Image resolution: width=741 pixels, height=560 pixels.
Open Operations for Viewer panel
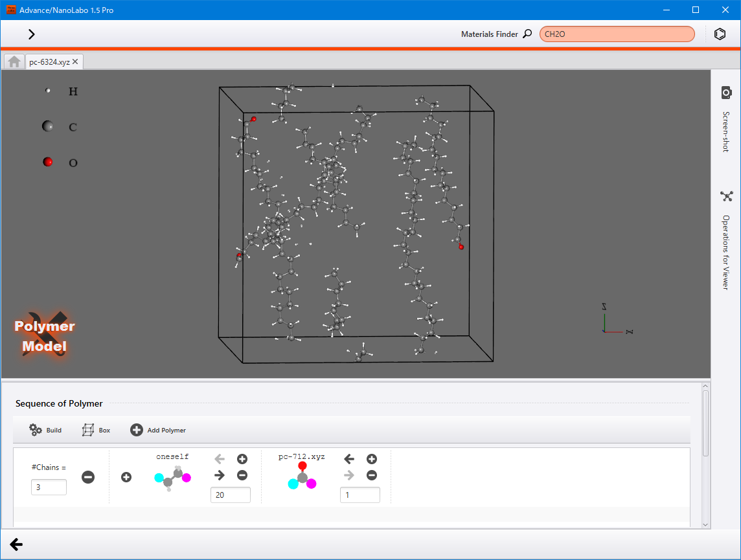pos(726,196)
